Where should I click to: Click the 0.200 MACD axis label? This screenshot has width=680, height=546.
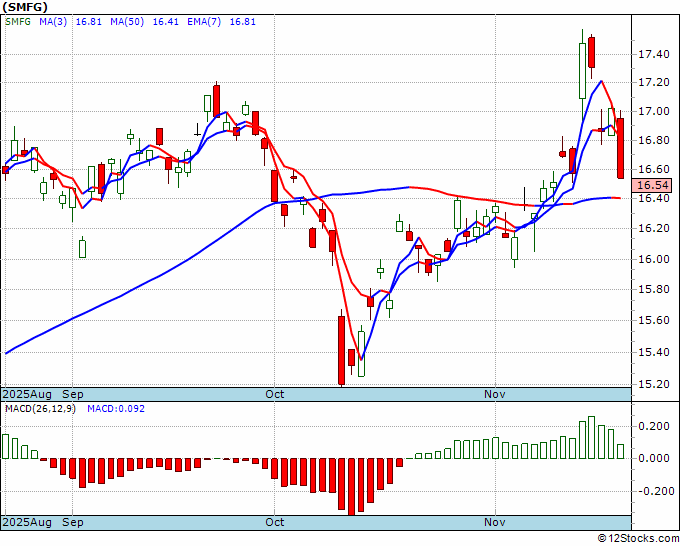654,427
